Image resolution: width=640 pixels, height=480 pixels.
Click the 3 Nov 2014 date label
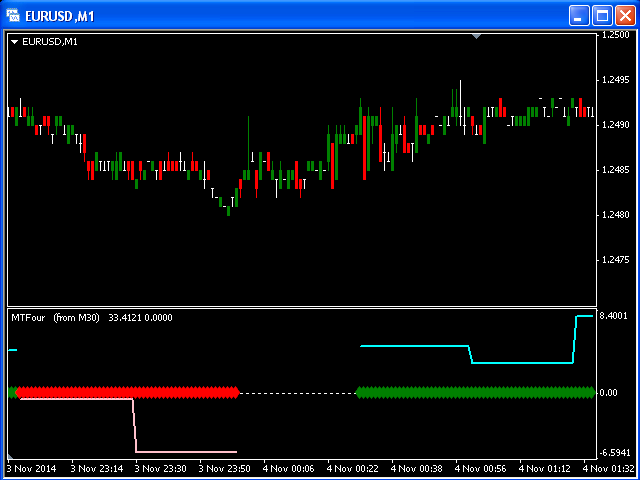(x=31, y=468)
